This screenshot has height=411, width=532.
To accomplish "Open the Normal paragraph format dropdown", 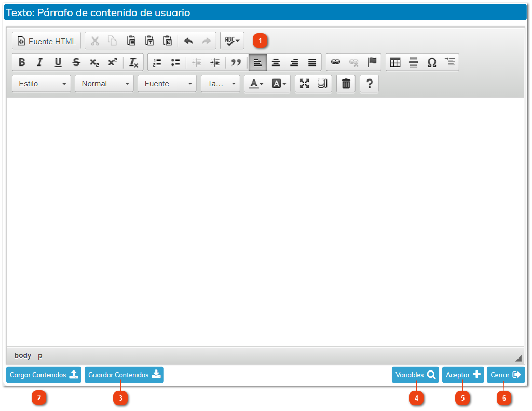I will 104,84.
